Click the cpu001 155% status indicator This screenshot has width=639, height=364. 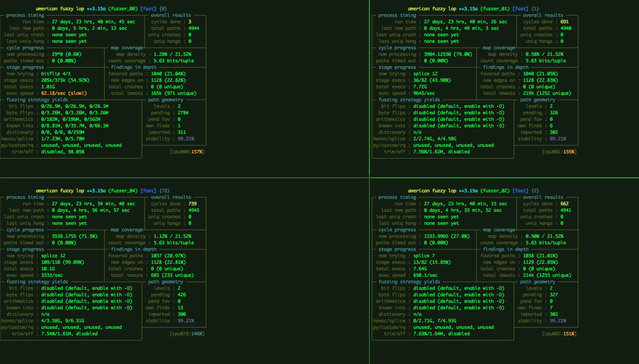(x=559, y=151)
